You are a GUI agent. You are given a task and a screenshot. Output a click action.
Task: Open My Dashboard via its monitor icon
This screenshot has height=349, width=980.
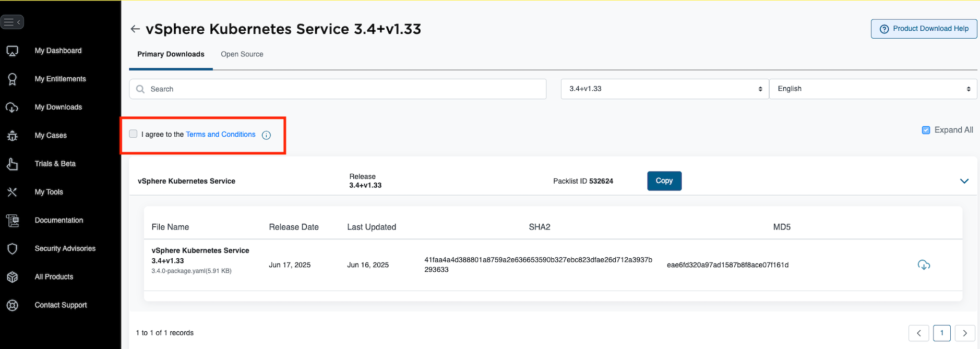pos(13,51)
